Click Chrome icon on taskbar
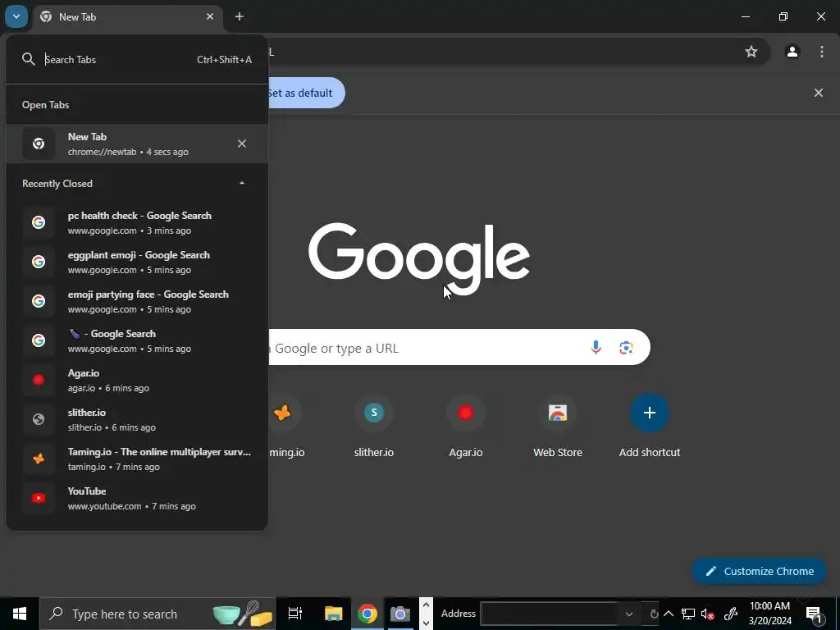 point(367,614)
